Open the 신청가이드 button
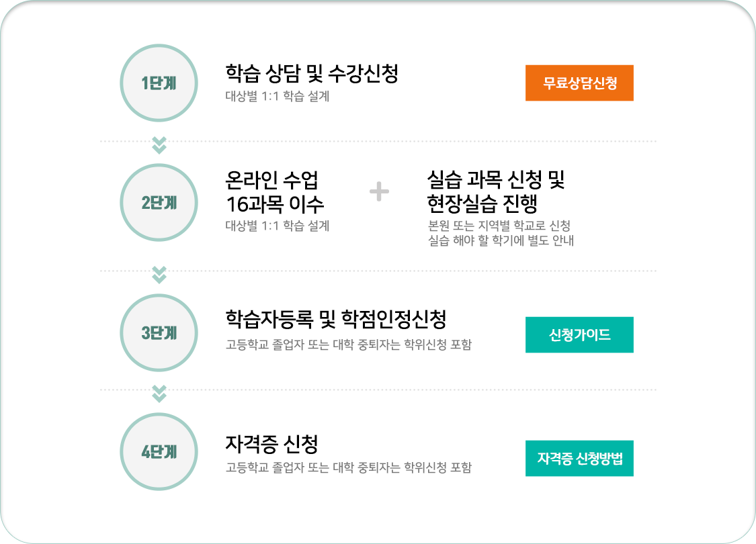The width and height of the screenshot is (756, 544). point(579,335)
